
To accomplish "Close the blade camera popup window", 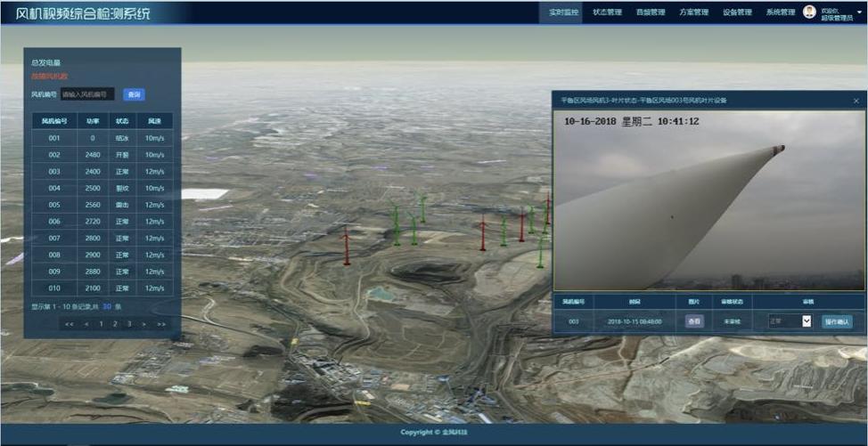I will click(856, 101).
